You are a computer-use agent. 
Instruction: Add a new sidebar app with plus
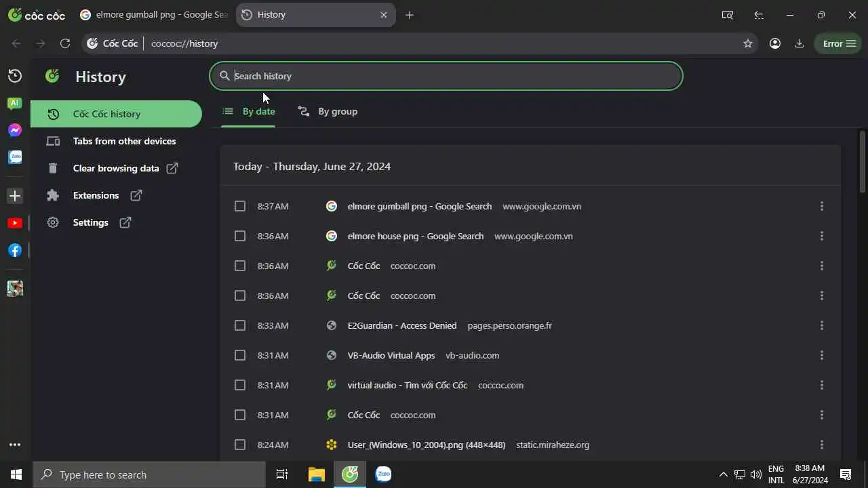tap(14, 196)
